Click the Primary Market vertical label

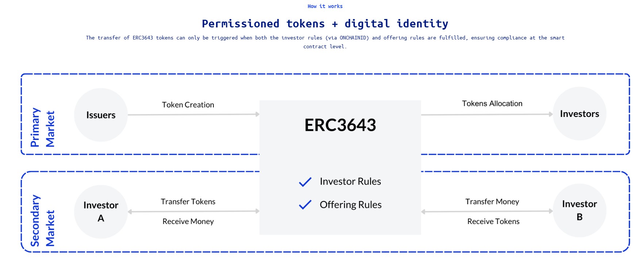(x=42, y=128)
